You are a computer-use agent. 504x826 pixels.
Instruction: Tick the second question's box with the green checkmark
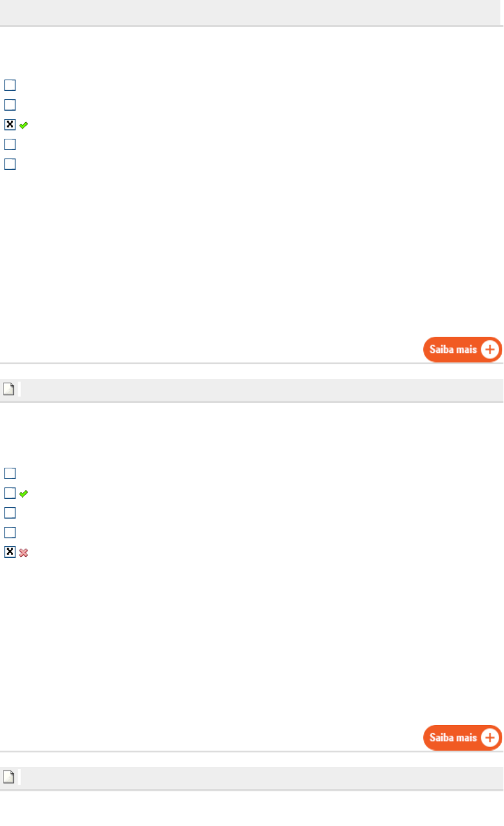[10, 493]
